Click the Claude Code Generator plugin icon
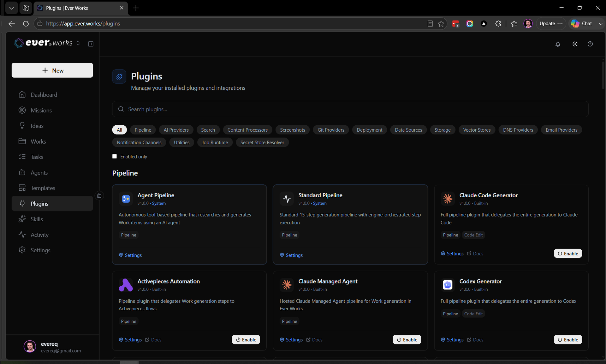Screen dimensions: 606x364 tap(448, 199)
